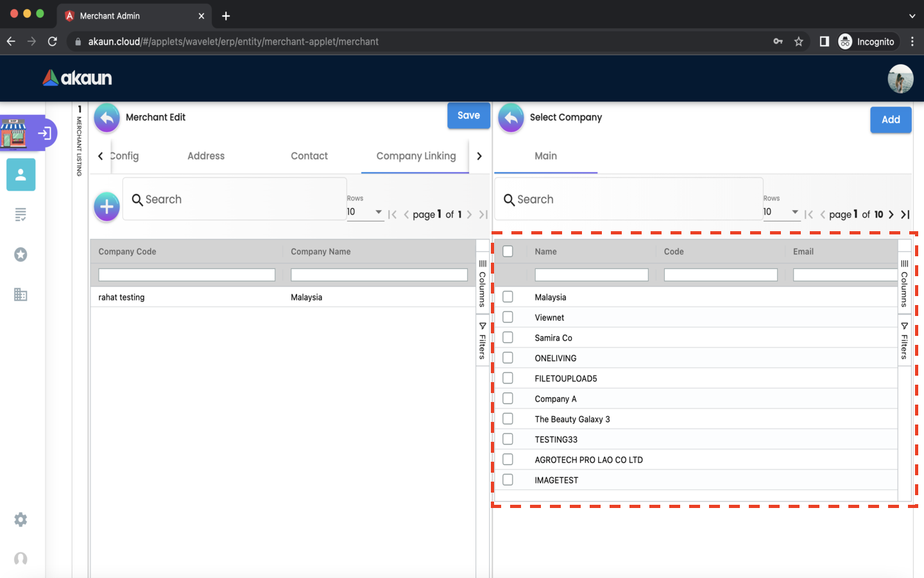Click the Add button
Viewport: 924px width, 578px height.
tap(890, 119)
